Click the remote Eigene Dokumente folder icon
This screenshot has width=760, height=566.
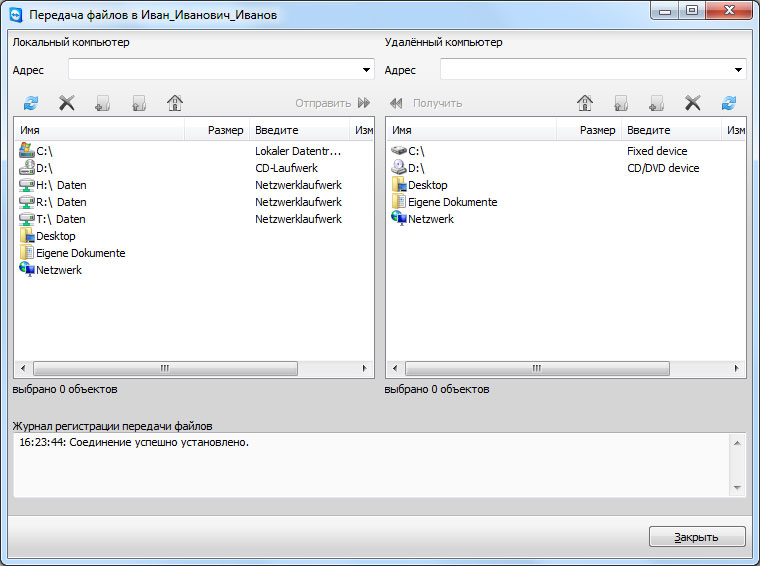click(399, 201)
